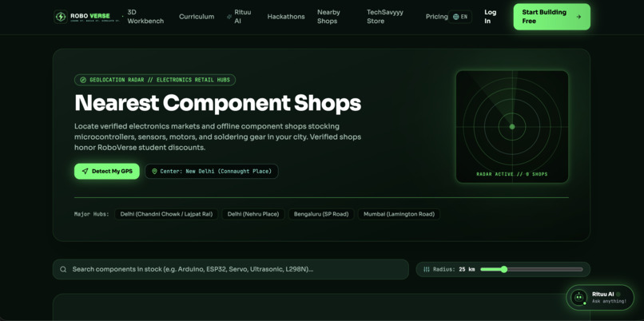Viewport: 644px width, 321px height.
Task: Click the Geolocation Radar // Electronics Retail Hubs badge
Action: (x=155, y=80)
